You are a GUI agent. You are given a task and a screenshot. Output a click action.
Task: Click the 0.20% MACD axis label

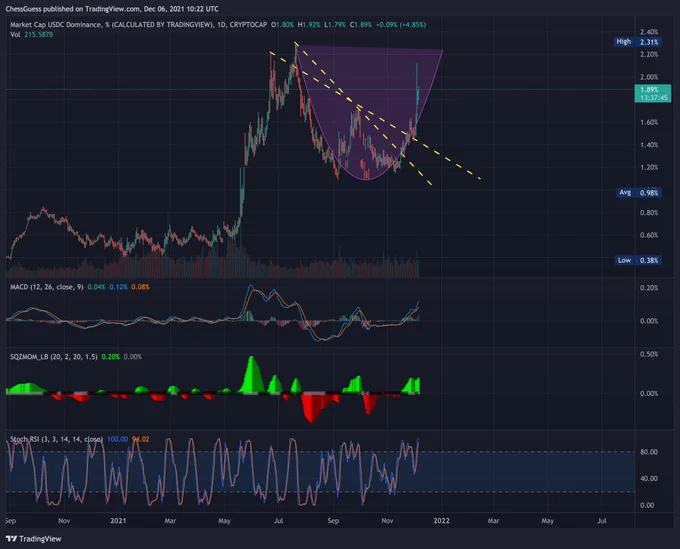coord(649,288)
